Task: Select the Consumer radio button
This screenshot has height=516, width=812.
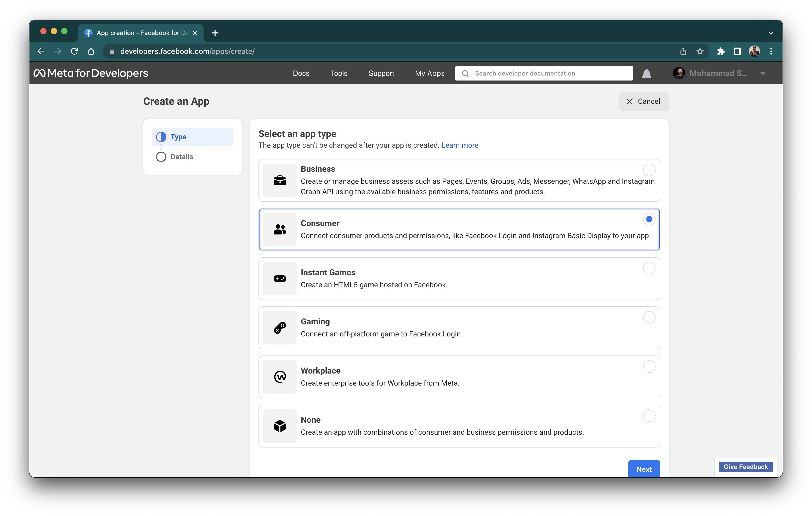Action: [649, 219]
